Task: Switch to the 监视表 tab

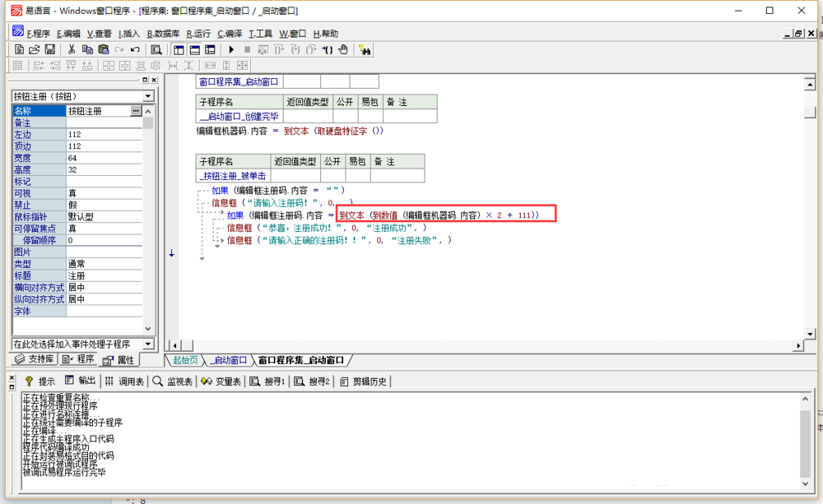Action: pos(174,381)
